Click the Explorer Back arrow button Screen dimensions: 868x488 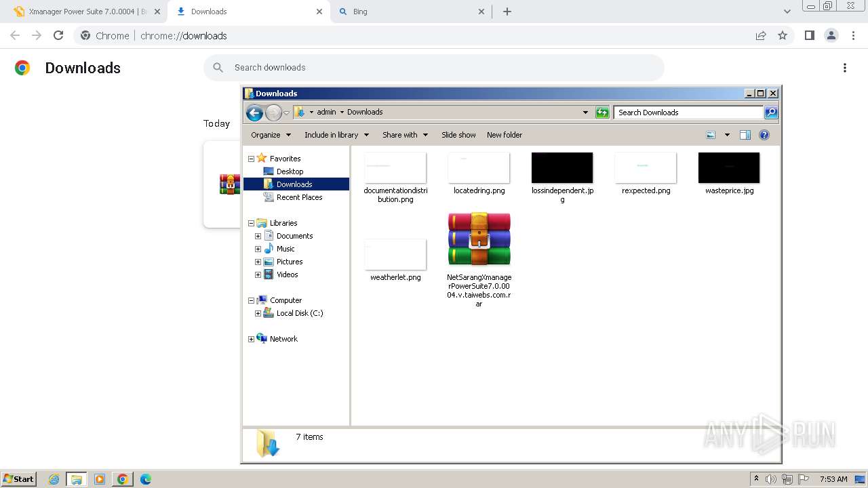point(254,113)
